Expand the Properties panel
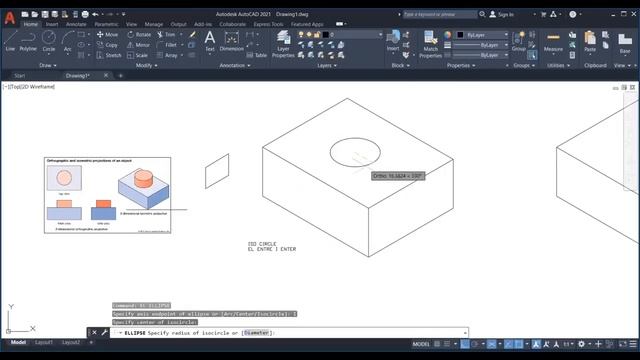This screenshot has width=640, height=360. pyautogui.click(x=461, y=65)
